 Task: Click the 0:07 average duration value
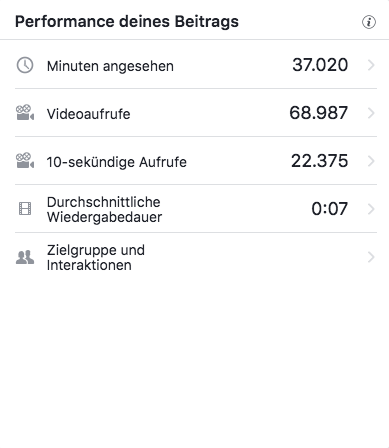pyautogui.click(x=330, y=209)
